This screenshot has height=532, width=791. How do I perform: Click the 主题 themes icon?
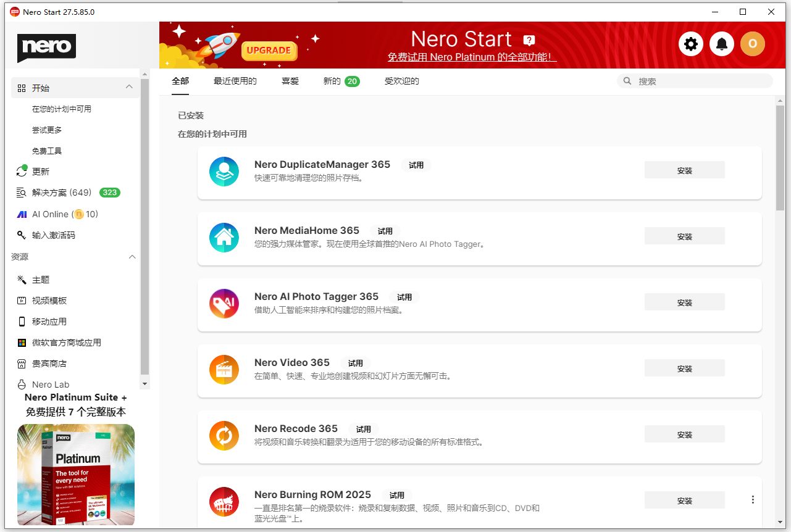pyautogui.click(x=22, y=280)
